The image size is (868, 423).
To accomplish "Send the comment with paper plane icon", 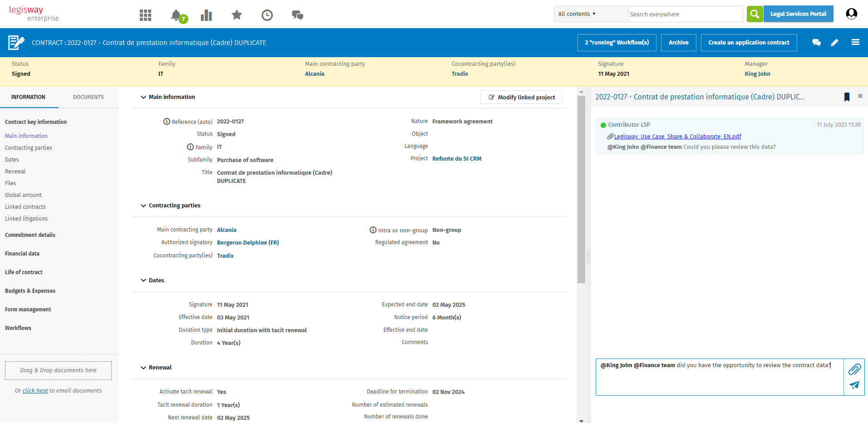I will point(854,385).
